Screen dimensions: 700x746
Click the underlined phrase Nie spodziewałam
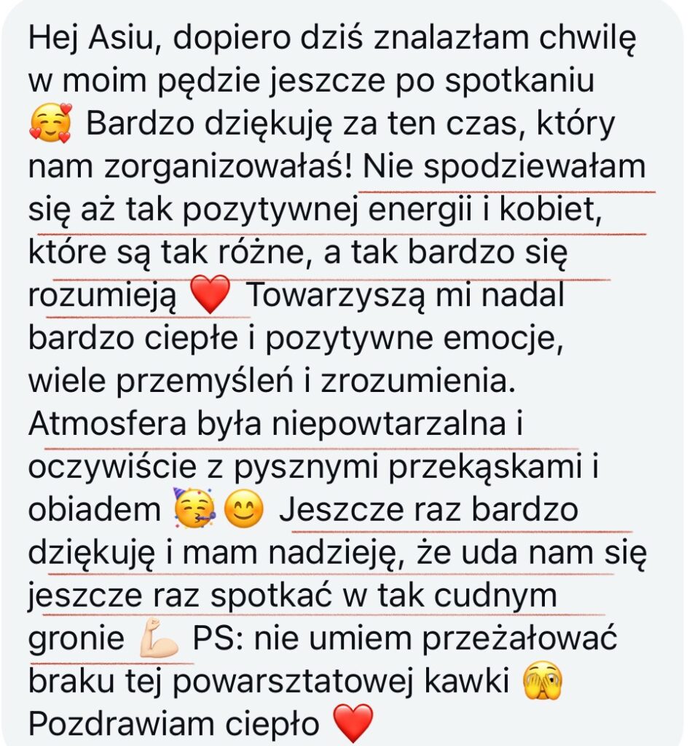coord(505,167)
